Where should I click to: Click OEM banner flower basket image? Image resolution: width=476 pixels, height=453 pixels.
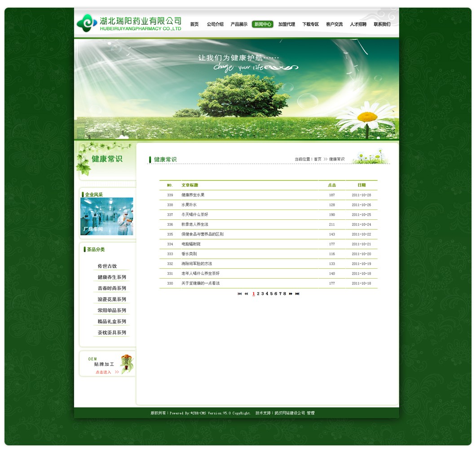tap(127, 364)
